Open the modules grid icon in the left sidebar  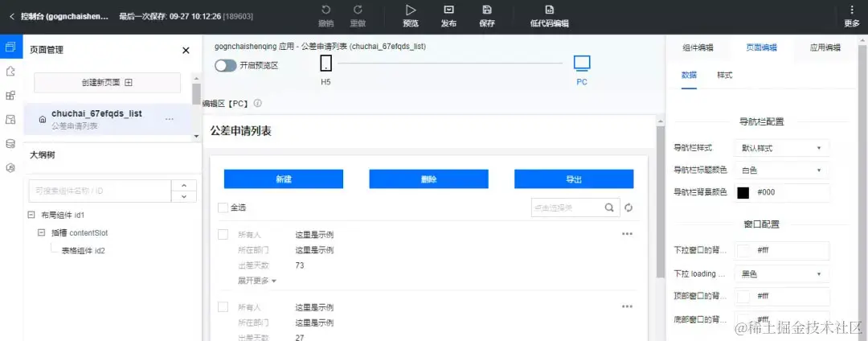click(x=10, y=95)
